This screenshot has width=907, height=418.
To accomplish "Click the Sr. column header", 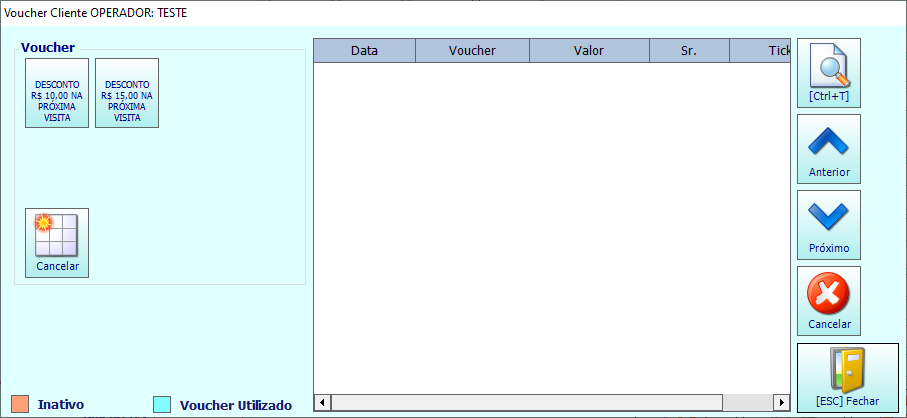I will pyautogui.click(x=689, y=51).
